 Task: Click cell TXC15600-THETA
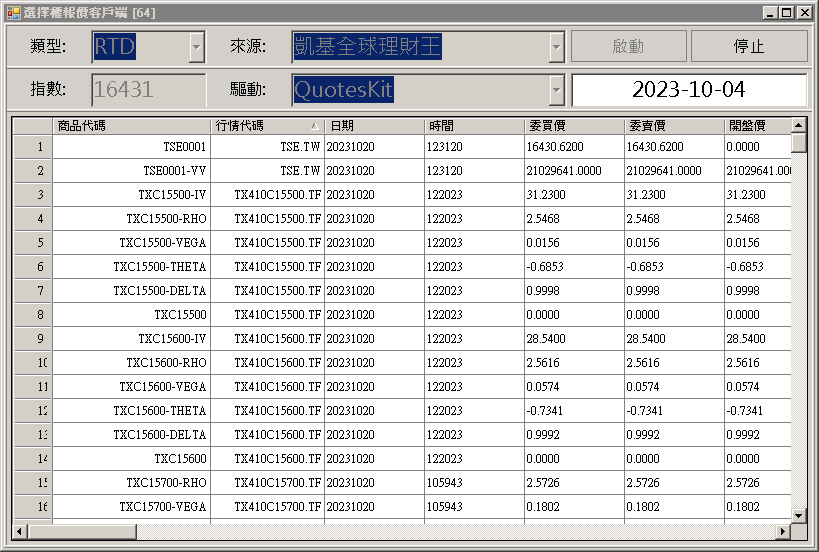[x=131, y=411]
